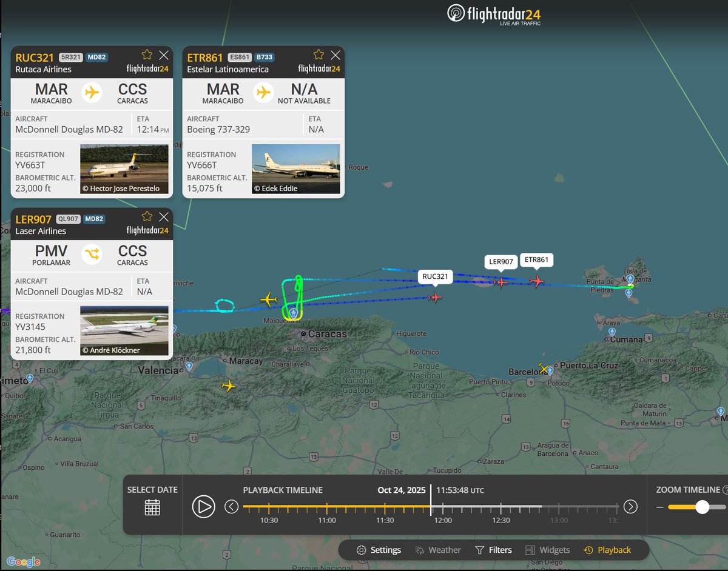Favorite the ETR861 flight with star icon
Screen dimensions: 728x571
click(318, 55)
